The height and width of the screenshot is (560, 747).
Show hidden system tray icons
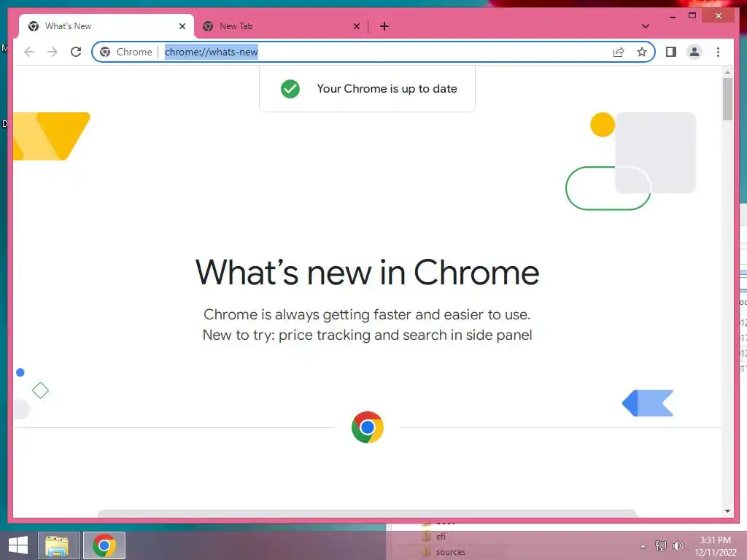643,546
